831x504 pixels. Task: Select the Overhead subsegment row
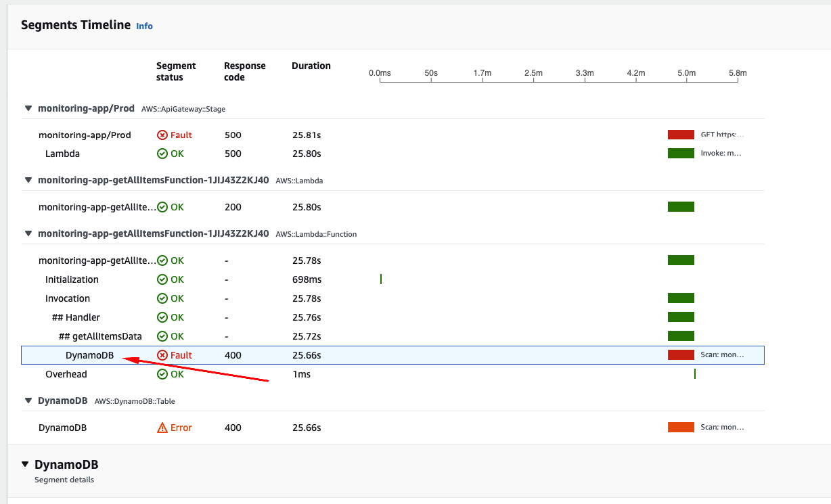[392, 374]
